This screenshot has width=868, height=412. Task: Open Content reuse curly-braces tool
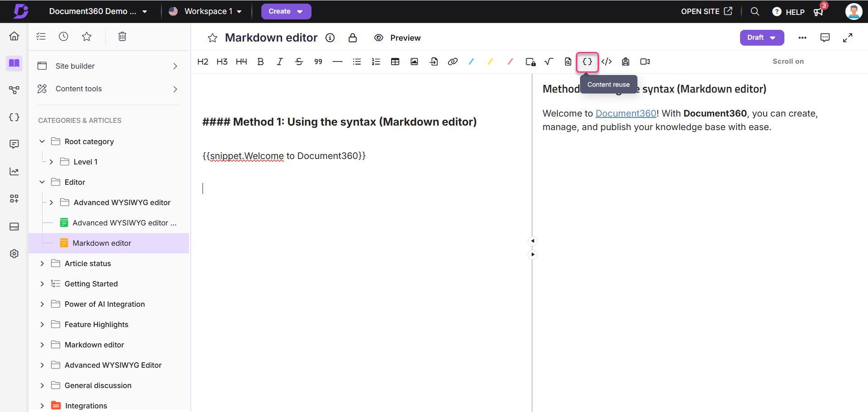coord(587,61)
